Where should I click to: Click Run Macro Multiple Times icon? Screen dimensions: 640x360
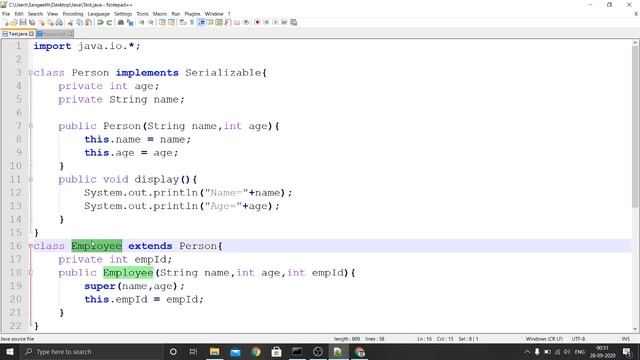tap(284, 22)
